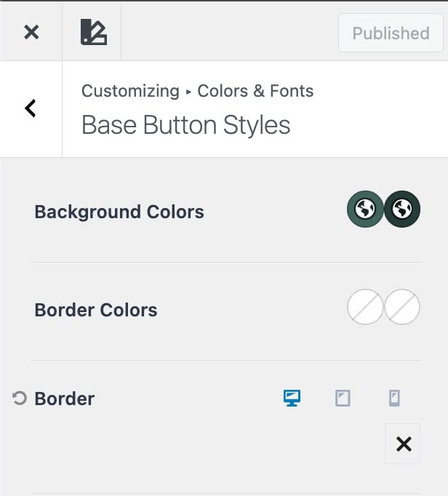Open the global styles paint icon
The image size is (448, 496).
point(94,33)
